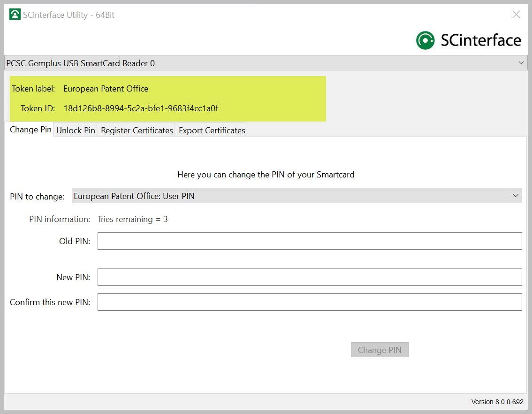Switch to the Unlock Pin tab
The image size is (532, 414).
pyautogui.click(x=76, y=130)
